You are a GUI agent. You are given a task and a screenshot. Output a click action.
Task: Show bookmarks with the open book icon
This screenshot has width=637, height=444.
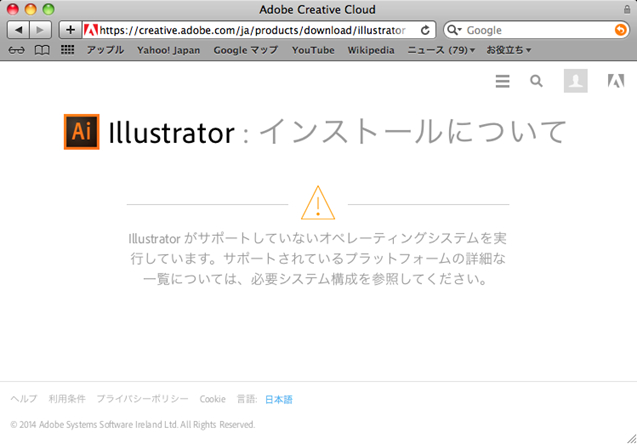click(x=42, y=50)
